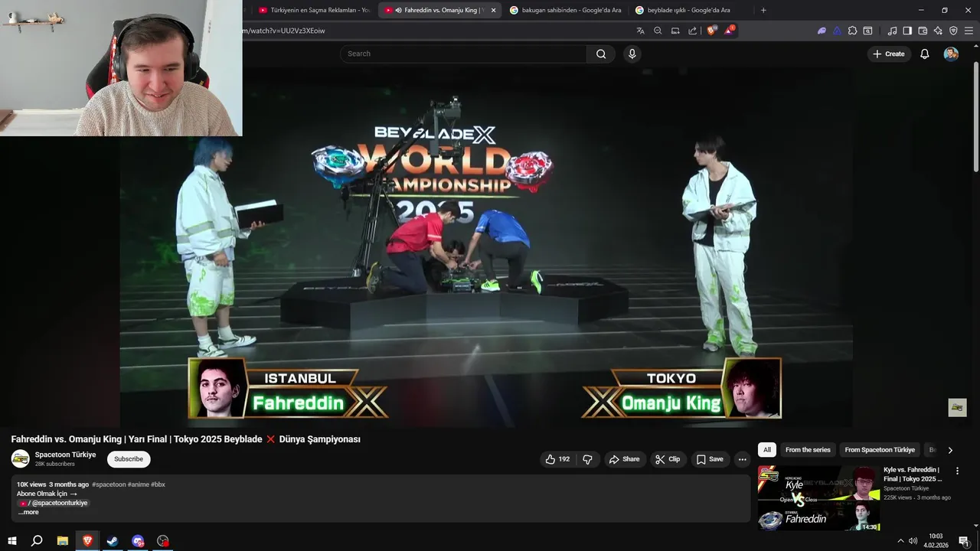Viewport: 980px width, 551px height.
Task: Open Windows Start menu
Action: click(12, 541)
